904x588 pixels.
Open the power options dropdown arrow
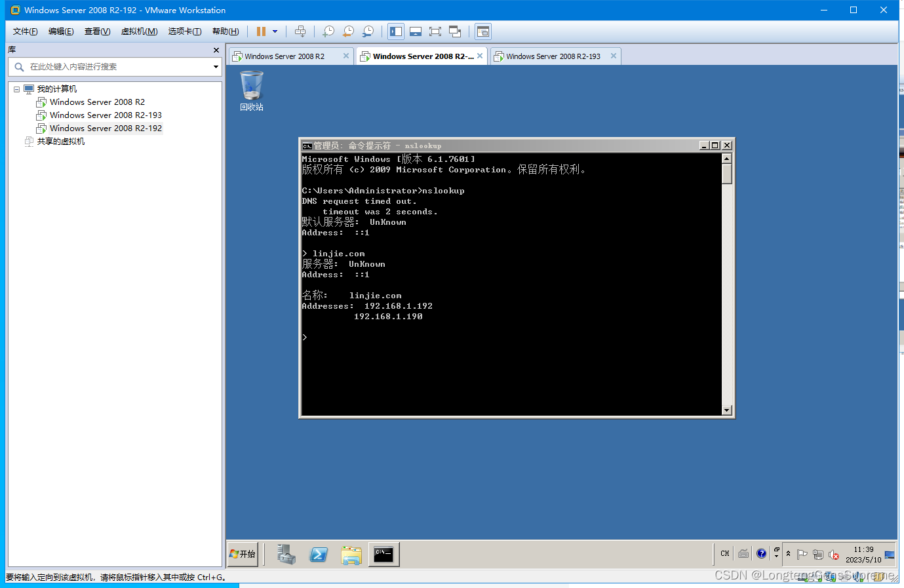[x=275, y=31]
